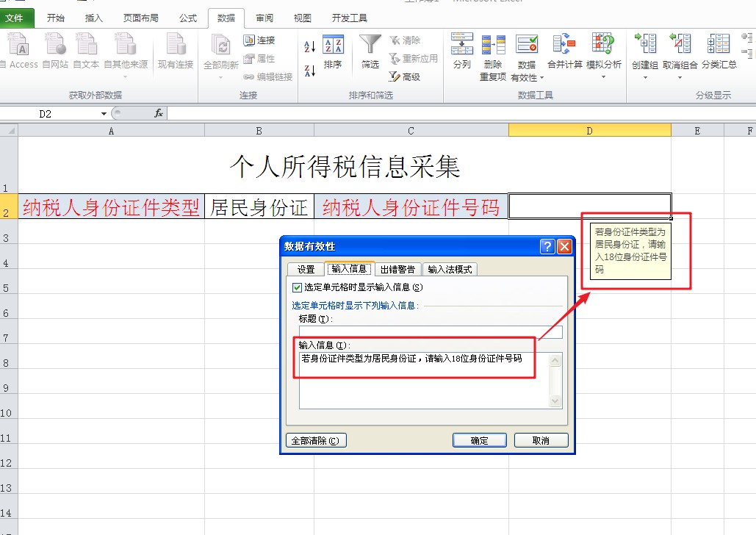
Task: Open the custom Sort (排序) dialog
Action: pyautogui.click(x=333, y=51)
